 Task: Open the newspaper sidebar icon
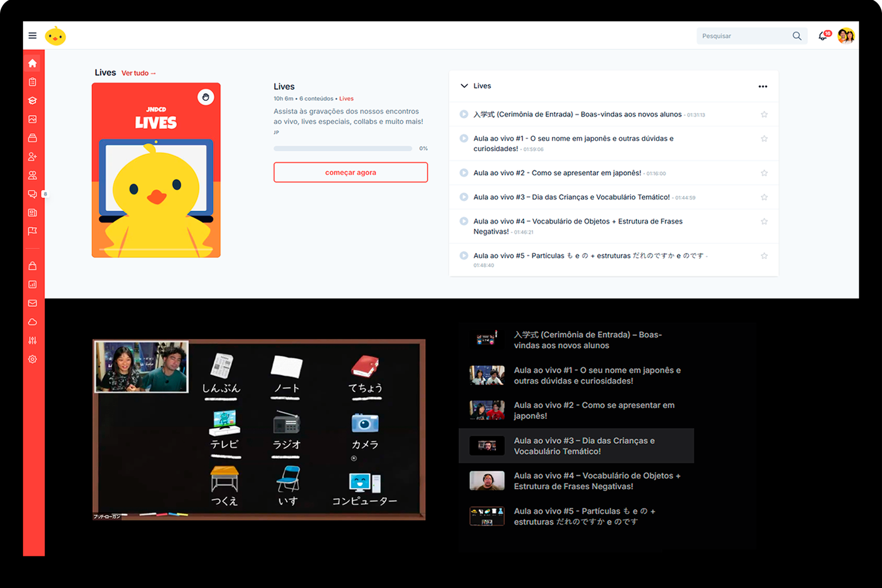click(33, 213)
